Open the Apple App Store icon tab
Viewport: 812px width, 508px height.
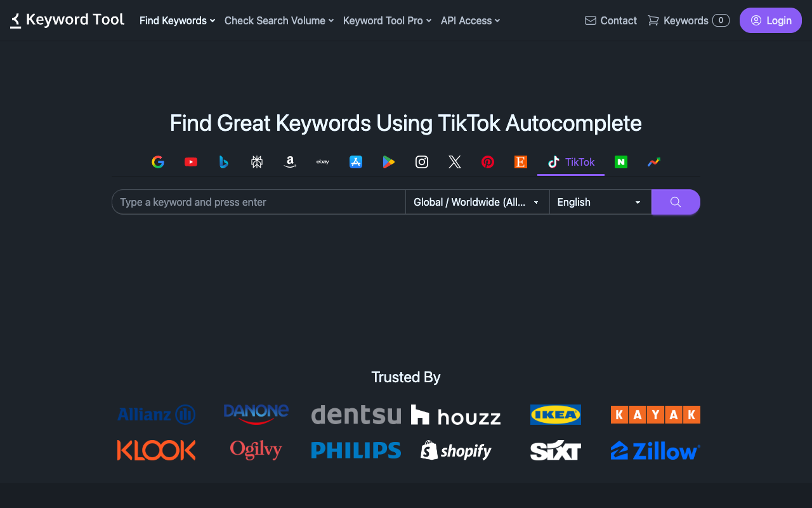click(356, 162)
